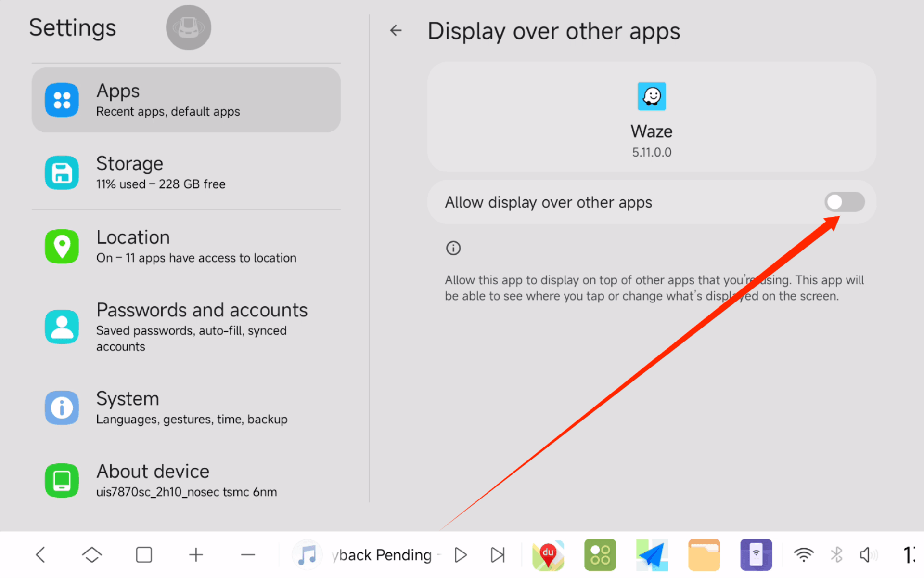Go back using the arrow next to title
Screen dimensions: 924x578
(x=396, y=31)
